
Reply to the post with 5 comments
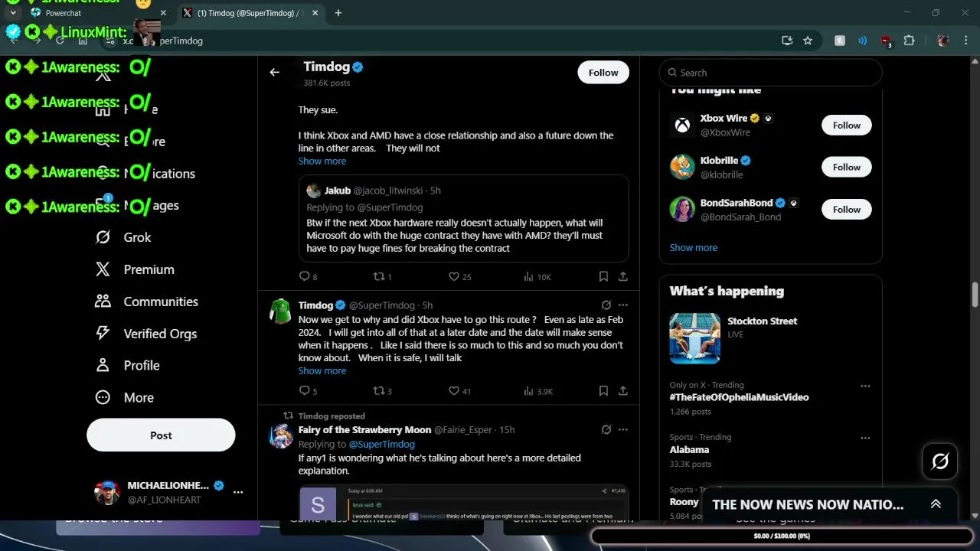[307, 390]
